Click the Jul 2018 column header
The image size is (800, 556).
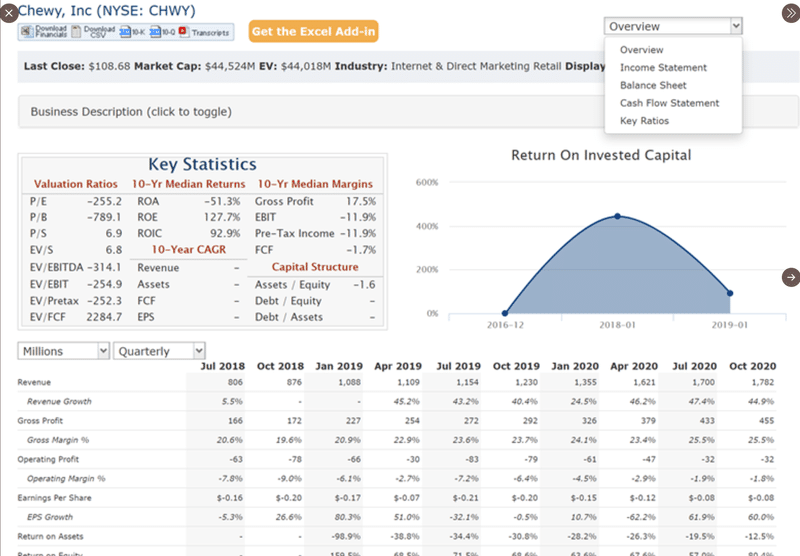(222, 366)
